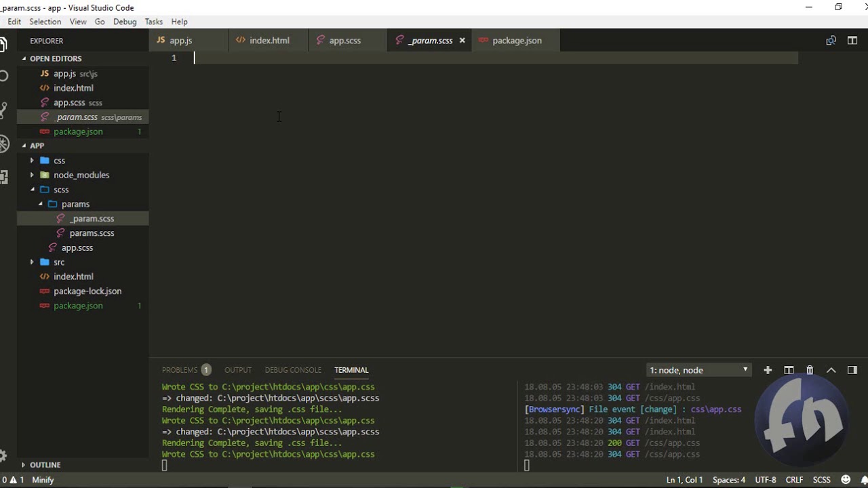Collapse the APP folder section

pyautogui.click(x=83, y=146)
